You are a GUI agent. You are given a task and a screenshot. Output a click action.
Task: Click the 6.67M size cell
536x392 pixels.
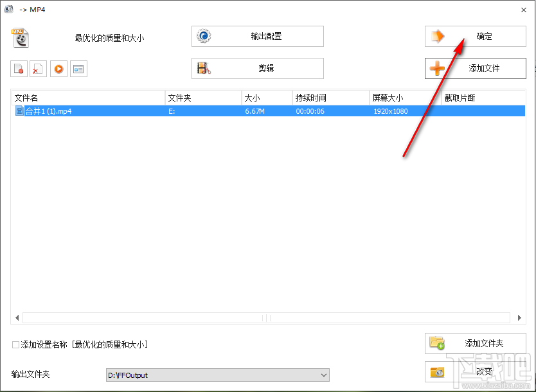tap(255, 111)
